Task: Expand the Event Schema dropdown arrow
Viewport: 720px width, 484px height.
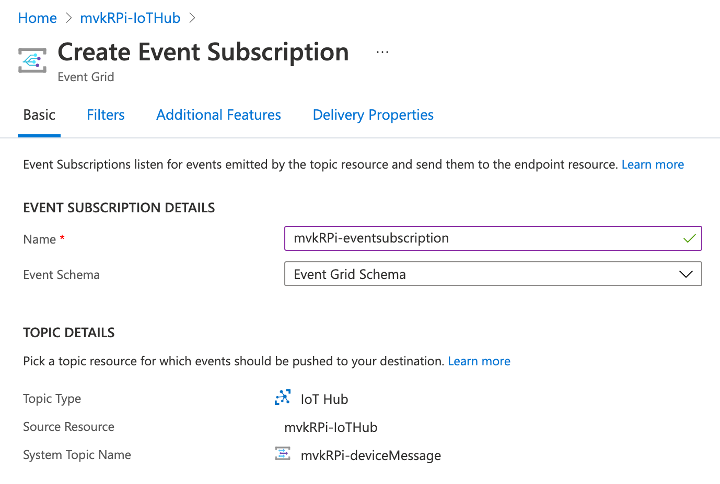Action: (x=686, y=274)
